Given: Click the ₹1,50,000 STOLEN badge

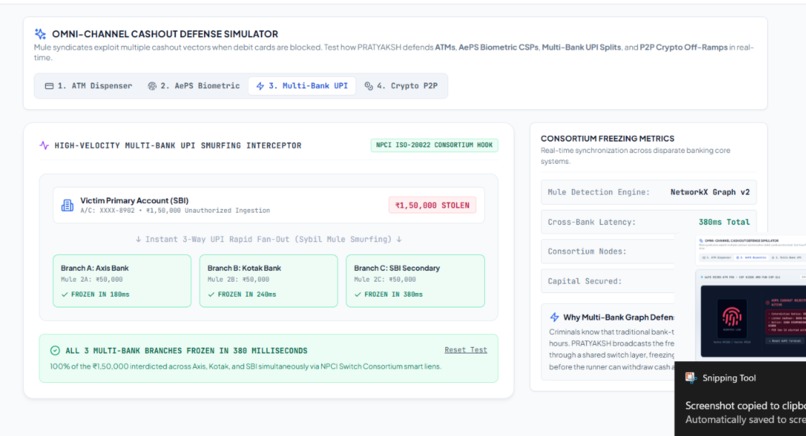Looking at the screenshot, I should [432, 205].
